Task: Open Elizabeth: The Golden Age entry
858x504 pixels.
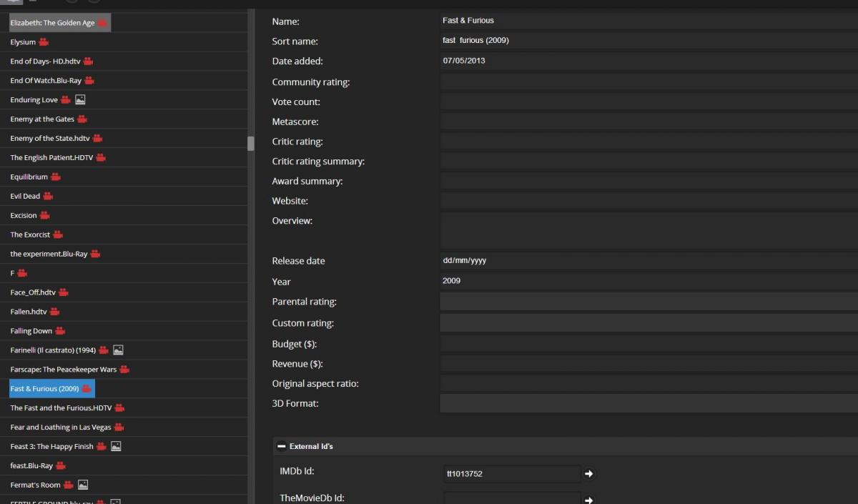Action: 52,23
